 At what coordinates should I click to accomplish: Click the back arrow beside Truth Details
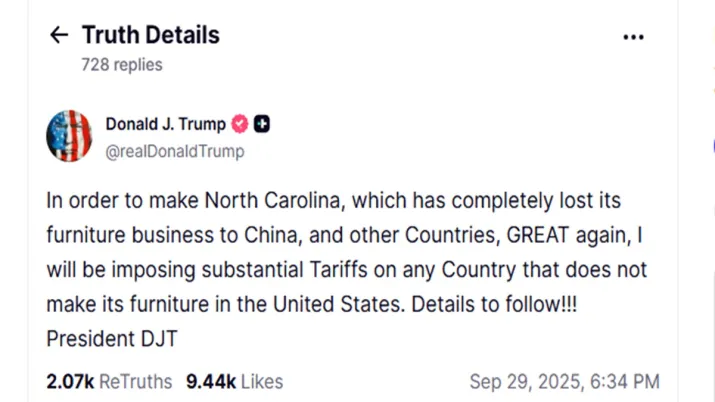pyautogui.click(x=59, y=36)
